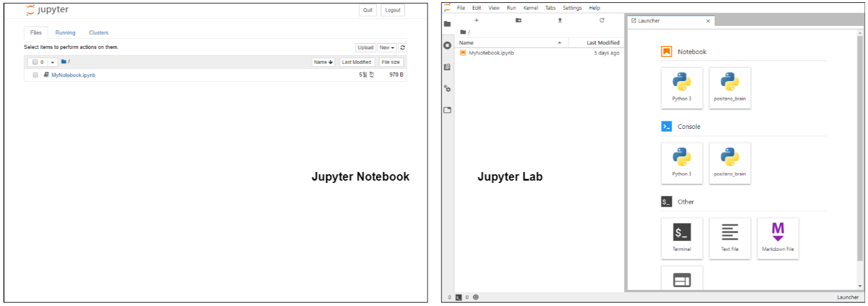Open a new Terminal from Launcher
Image resolution: width=868 pixels, height=306 pixels.
point(682,238)
